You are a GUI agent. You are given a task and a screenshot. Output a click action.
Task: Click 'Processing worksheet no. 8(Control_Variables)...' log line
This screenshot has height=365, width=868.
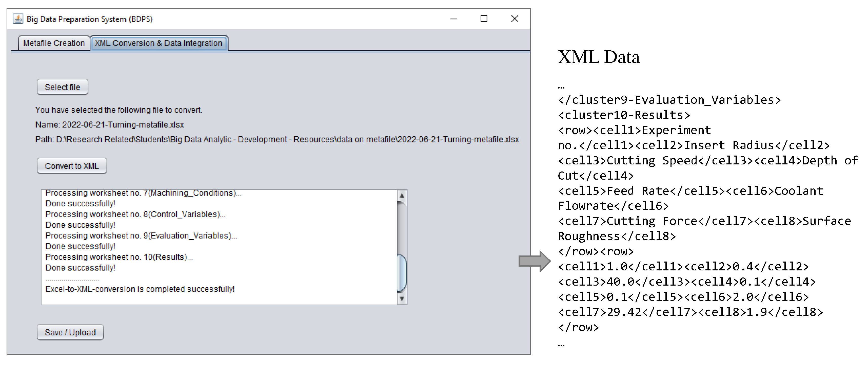pos(135,214)
